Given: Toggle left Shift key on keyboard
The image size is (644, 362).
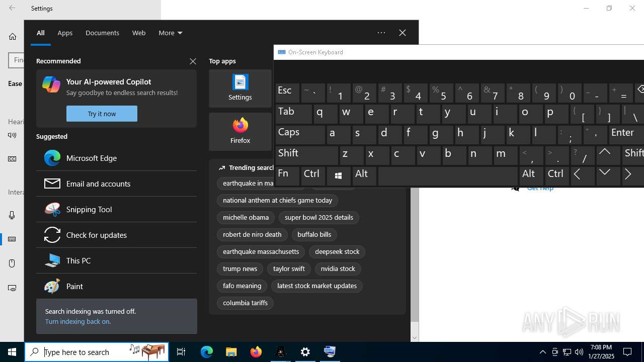Looking at the screenshot, I should click(x=306, y=155).
